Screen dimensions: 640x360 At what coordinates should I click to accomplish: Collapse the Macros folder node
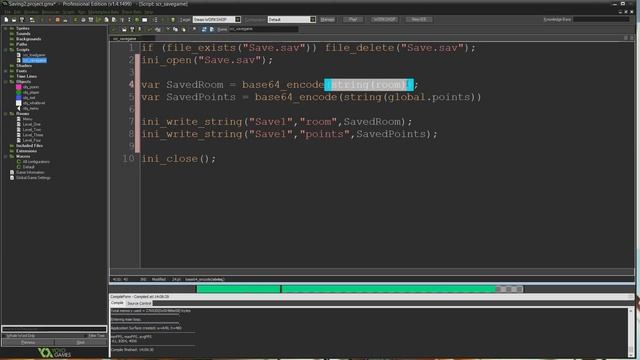point(6,156)
